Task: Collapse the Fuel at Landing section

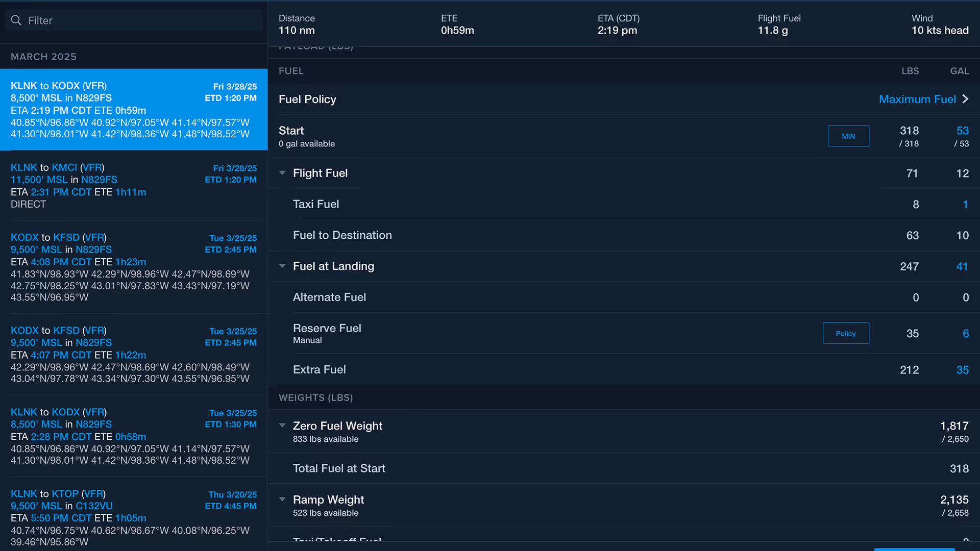Action: 282,266
